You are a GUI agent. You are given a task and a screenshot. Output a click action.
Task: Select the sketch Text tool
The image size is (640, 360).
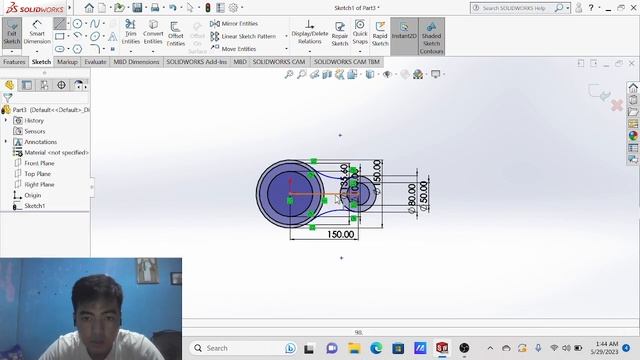[113, 37]
